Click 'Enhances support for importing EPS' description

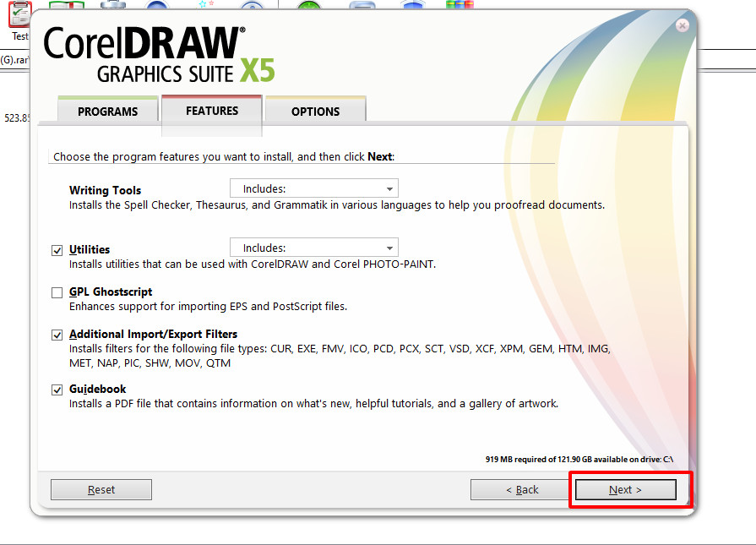(209, 307)
